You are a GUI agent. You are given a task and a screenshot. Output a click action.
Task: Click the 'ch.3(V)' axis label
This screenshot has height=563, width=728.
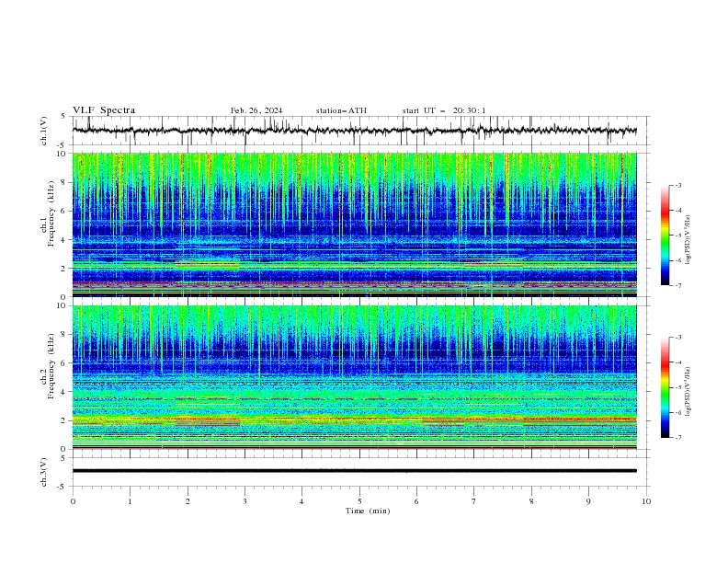[x=44, y=472]
